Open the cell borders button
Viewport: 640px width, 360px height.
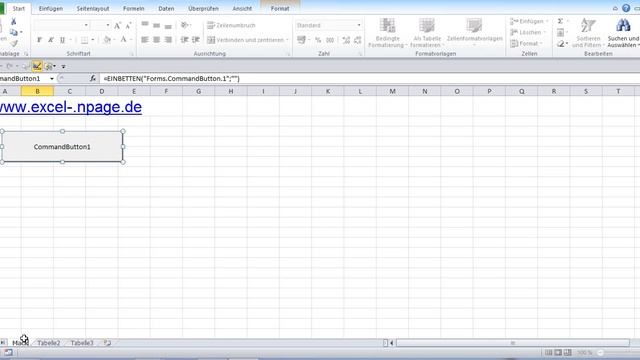coord(84,40)
